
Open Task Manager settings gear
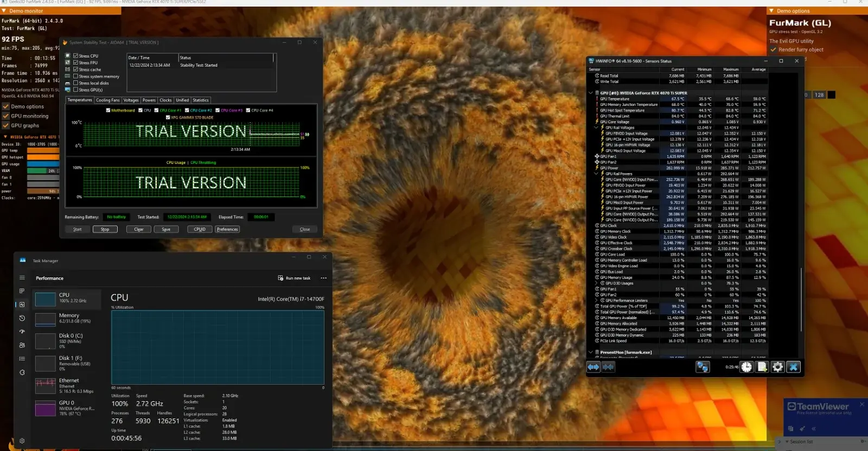22,441
